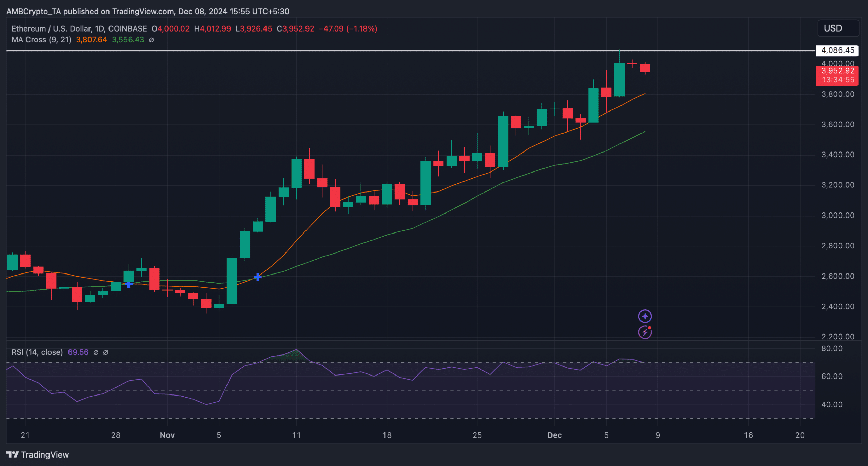Click the empty-set icon beside MA Cross values

tap(152, 40)
